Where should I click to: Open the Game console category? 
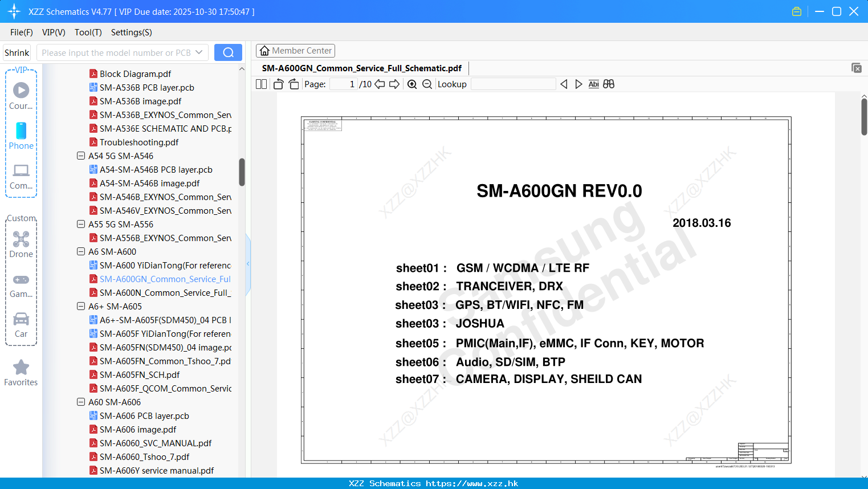tap(21, 285)
